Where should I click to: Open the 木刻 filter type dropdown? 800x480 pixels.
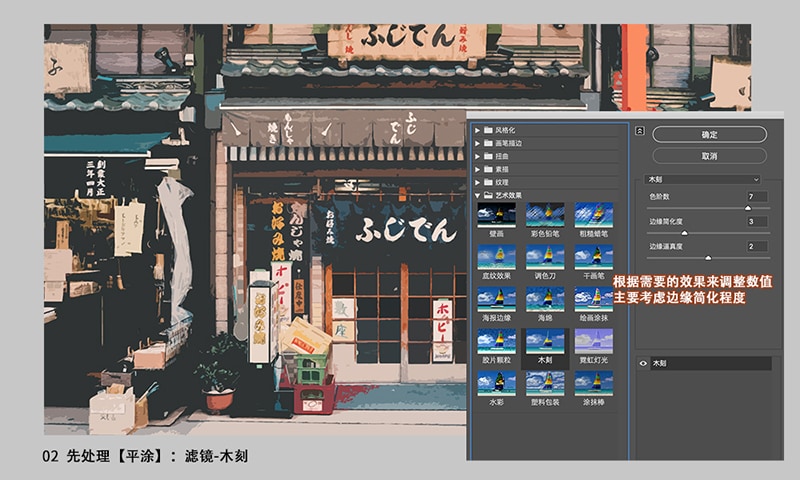point(703,179)
